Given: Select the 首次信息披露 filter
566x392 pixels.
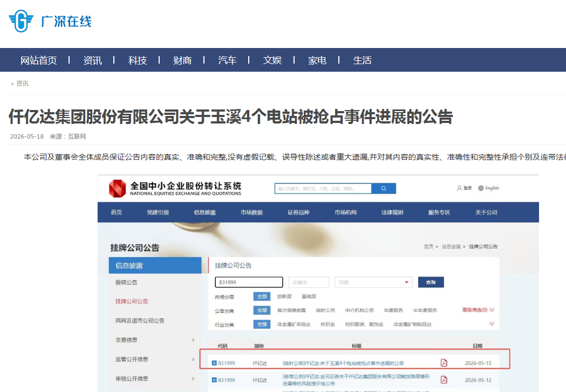Looking at the screenshot, I should coord(292,310).
